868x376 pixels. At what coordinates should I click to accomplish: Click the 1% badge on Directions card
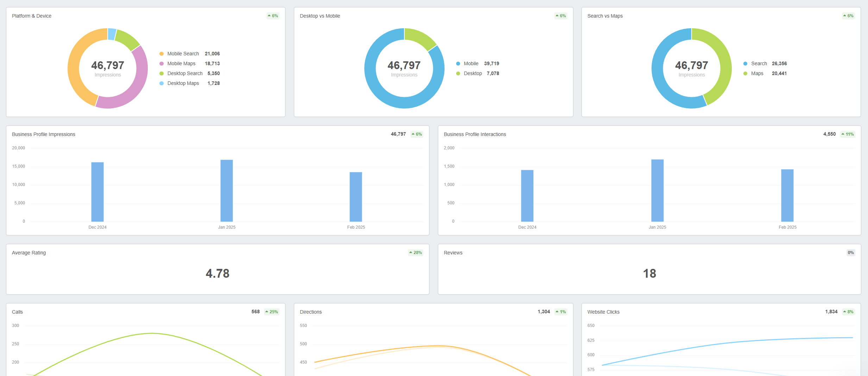click(561, 312)
